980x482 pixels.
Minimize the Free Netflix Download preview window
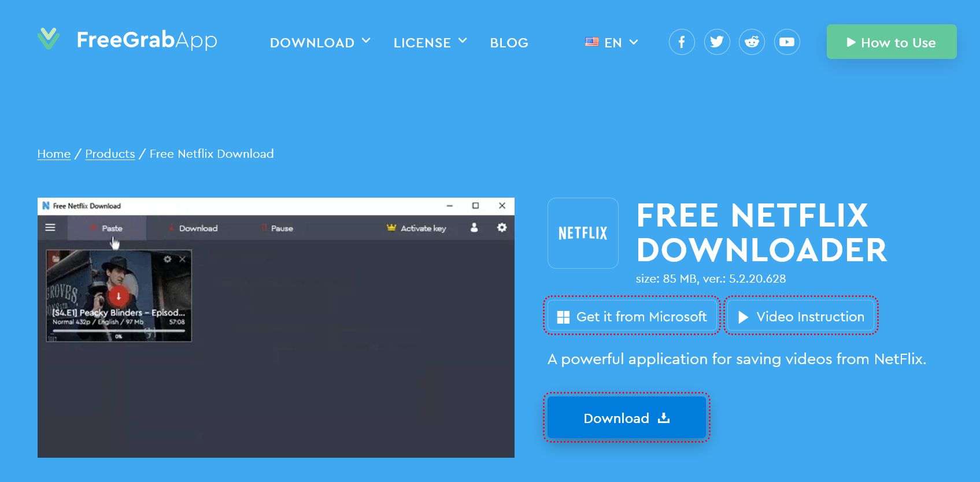pos(449,206)
